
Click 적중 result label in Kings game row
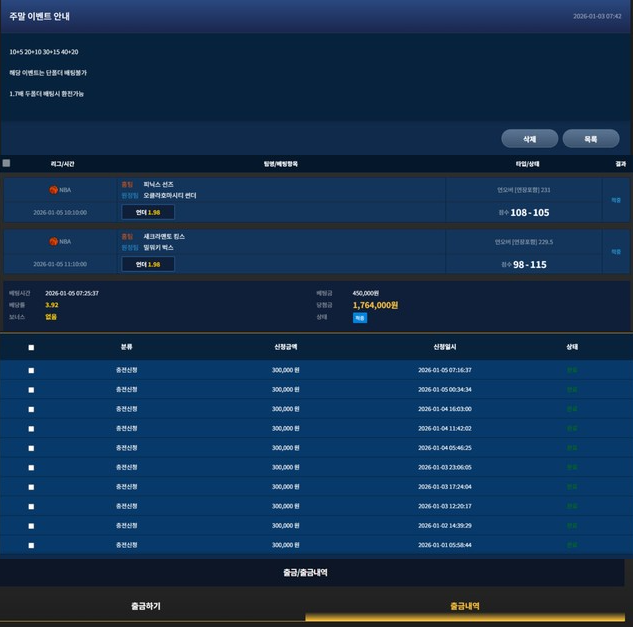[616, 252]
